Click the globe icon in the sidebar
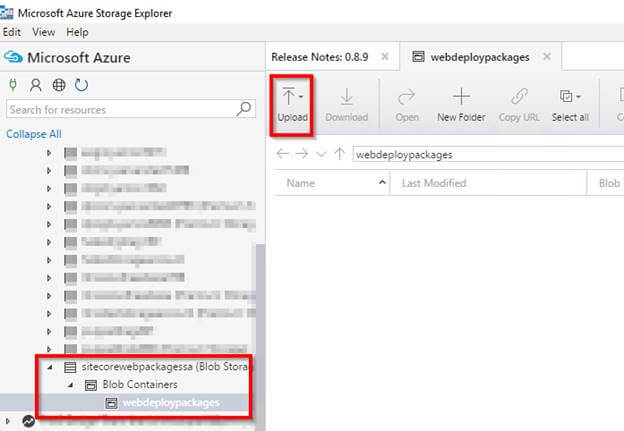The height and width of the screenshot is (431, 624). pos(59,85)
